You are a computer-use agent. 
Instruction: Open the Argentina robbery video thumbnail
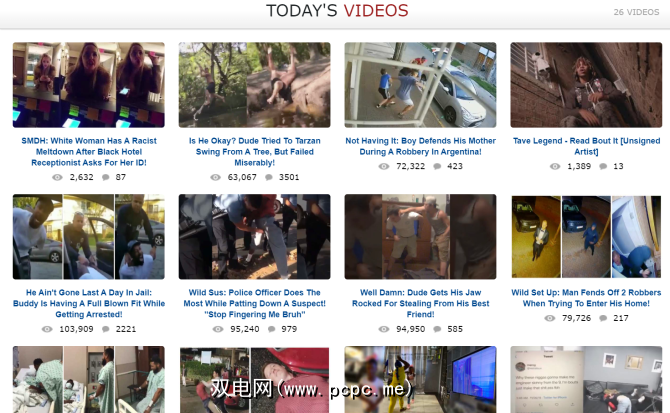420,85
